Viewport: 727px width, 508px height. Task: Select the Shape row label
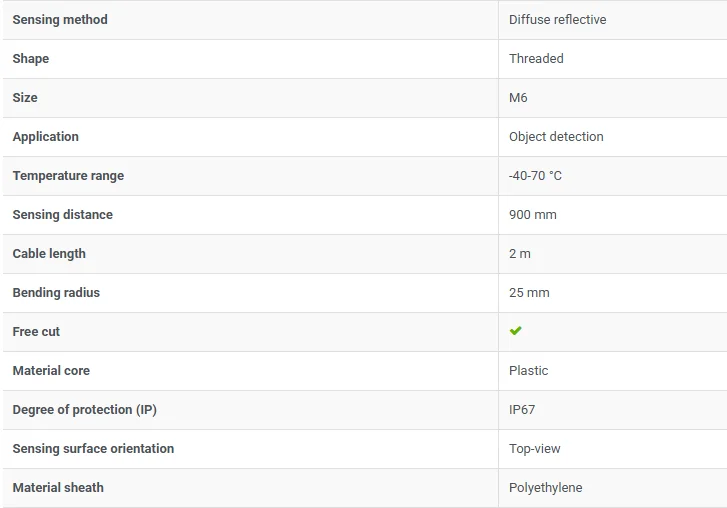[31, 59]
